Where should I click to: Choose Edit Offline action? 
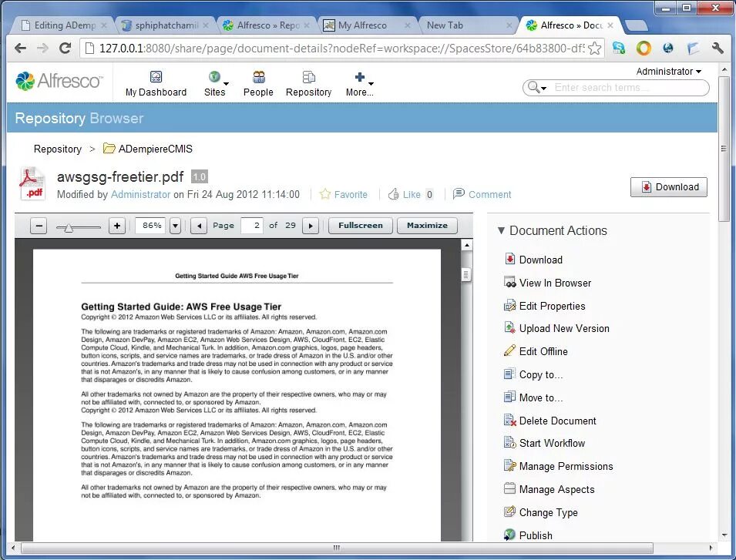click(x=536, y=351)
